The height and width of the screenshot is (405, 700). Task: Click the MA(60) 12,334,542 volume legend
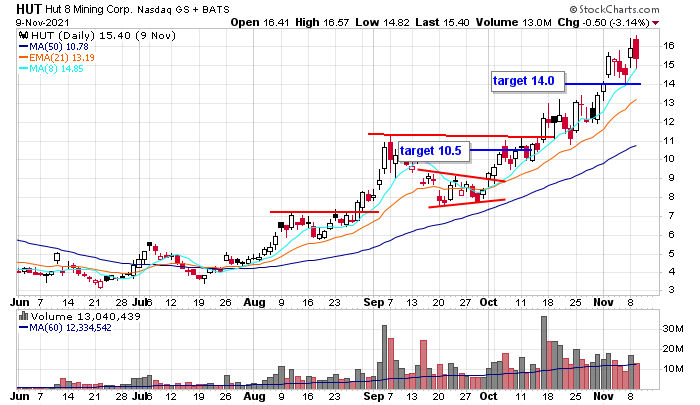[x=65, y=328]
